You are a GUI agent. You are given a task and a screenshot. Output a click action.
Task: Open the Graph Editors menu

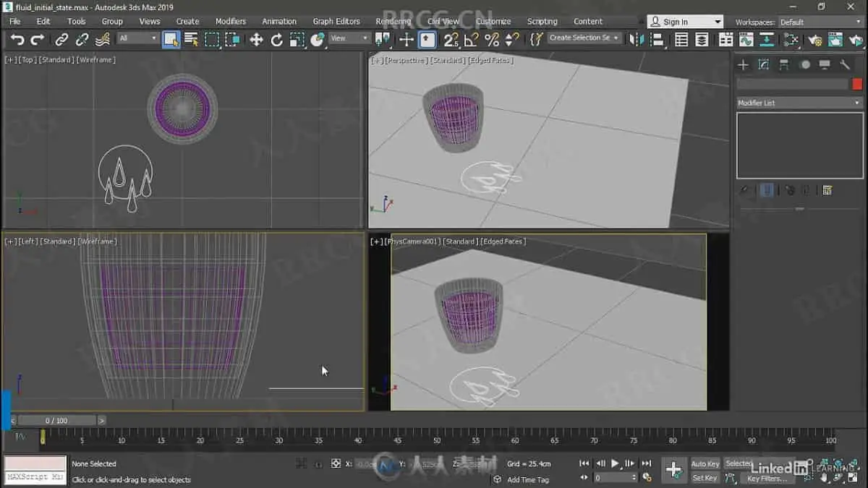tap(336, 22)
